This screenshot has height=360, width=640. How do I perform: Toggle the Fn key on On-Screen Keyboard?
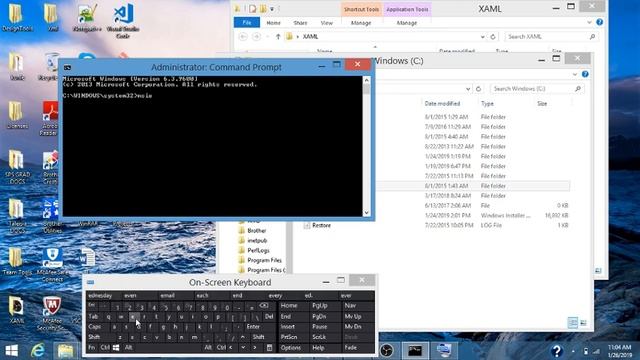tap(92, 348)
